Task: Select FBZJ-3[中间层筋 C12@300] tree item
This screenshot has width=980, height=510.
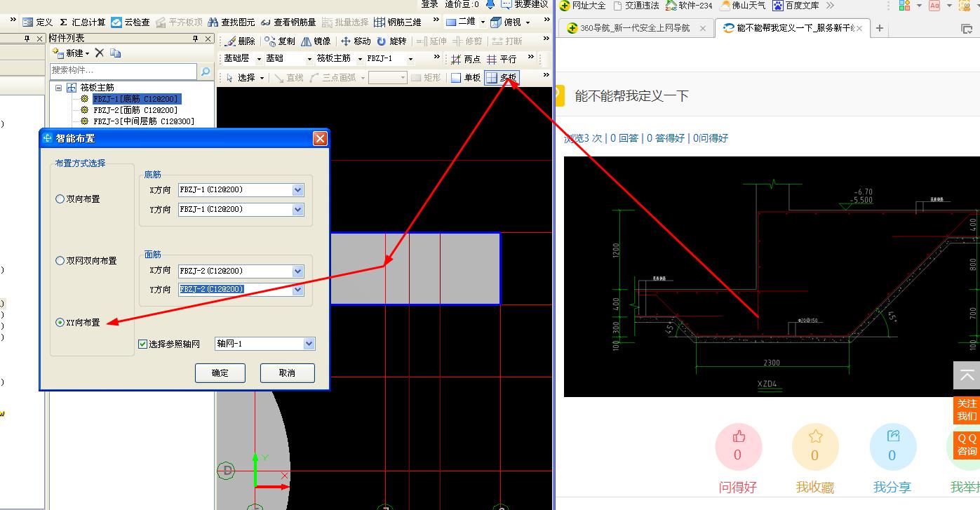Action: 144,121
